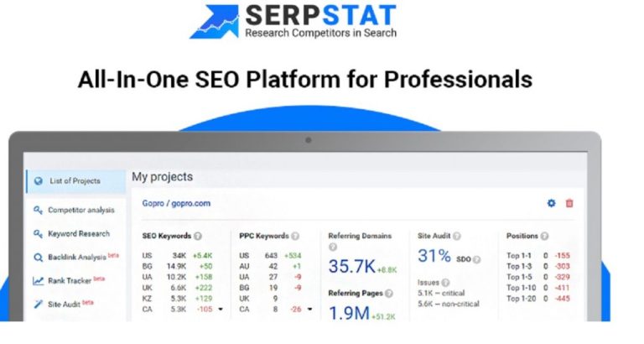Click the Rank Tracker chart icon

coord(38,281)
